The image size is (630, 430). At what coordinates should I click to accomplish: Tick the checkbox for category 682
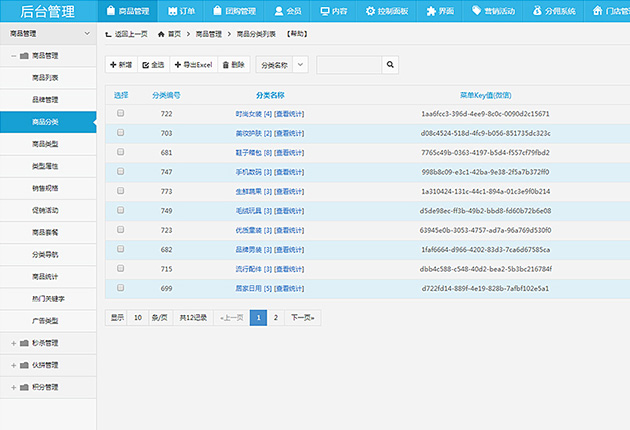(x=121, y=249)
